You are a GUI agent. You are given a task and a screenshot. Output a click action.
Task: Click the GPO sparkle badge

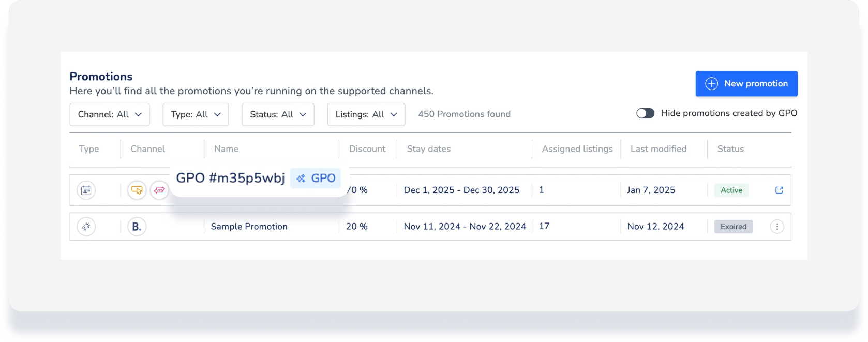[x=316, y=179]
